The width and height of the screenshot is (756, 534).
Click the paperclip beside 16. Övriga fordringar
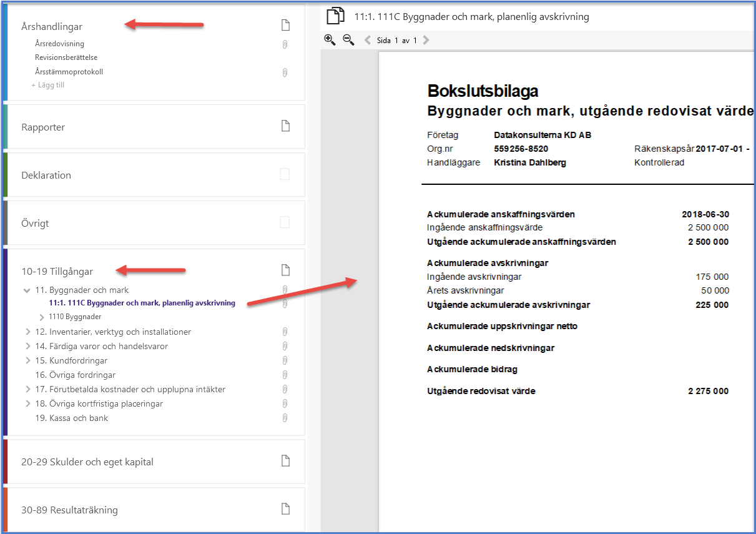click(x=285, y=375)
